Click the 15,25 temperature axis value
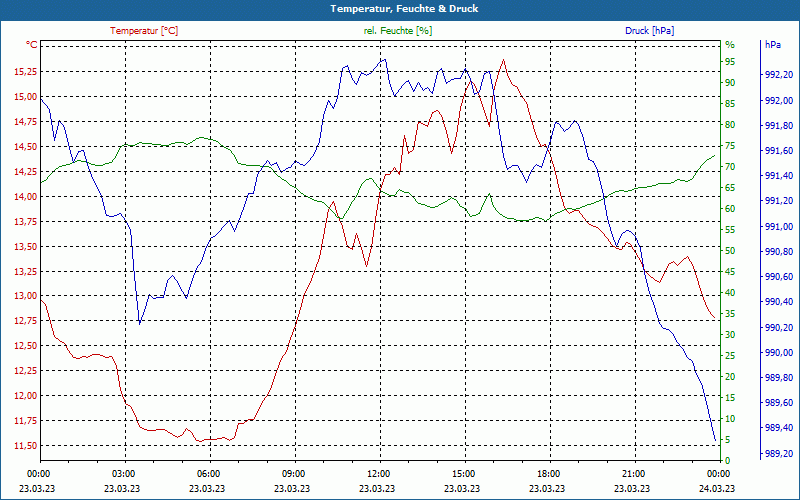The height and width of the screenshot is (500, 800). 26,71
